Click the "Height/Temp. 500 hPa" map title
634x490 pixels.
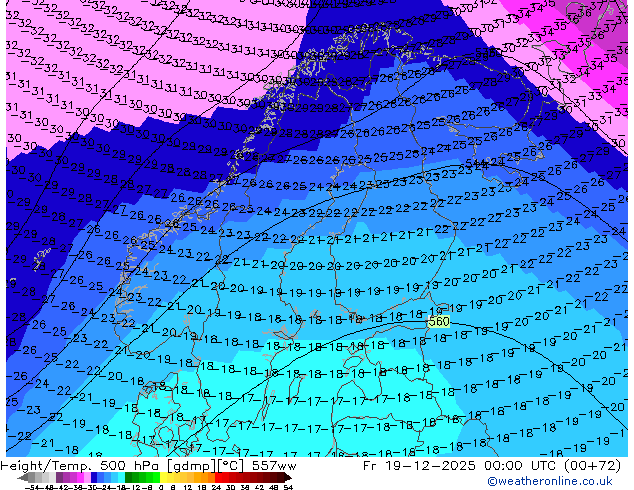pos(82,466)
